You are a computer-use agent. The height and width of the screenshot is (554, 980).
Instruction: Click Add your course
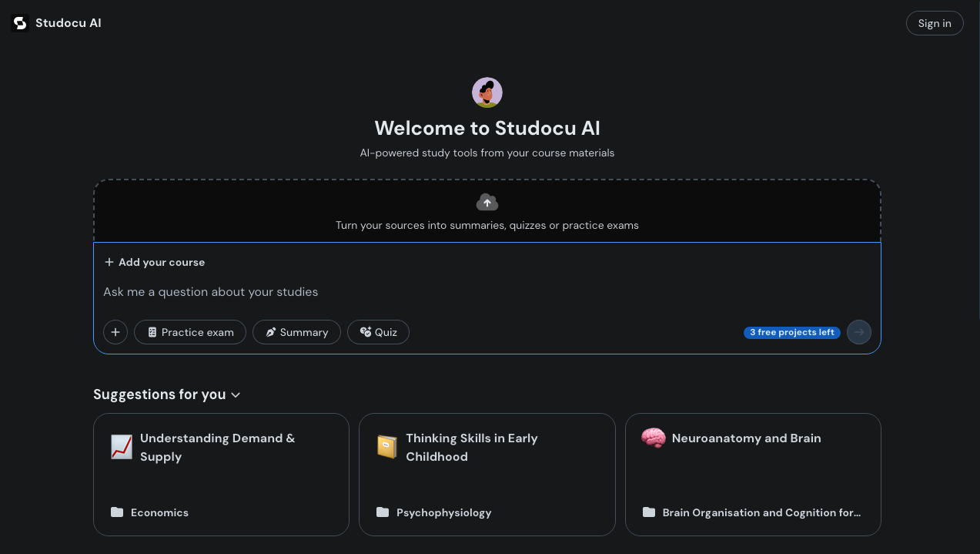coord(155,262)
